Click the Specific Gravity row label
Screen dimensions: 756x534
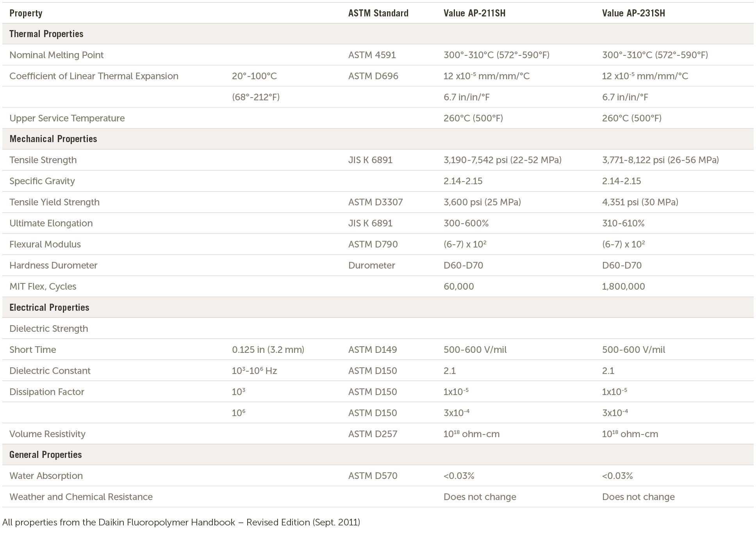point(42,181)
